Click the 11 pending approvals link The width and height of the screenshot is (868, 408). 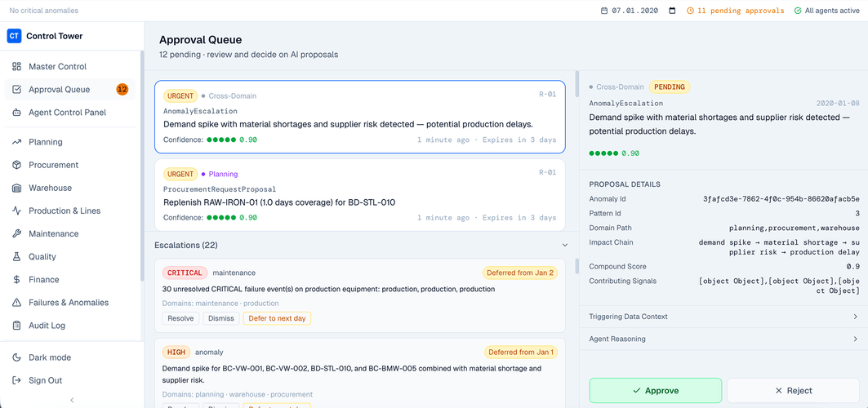(x=735, y=11)
